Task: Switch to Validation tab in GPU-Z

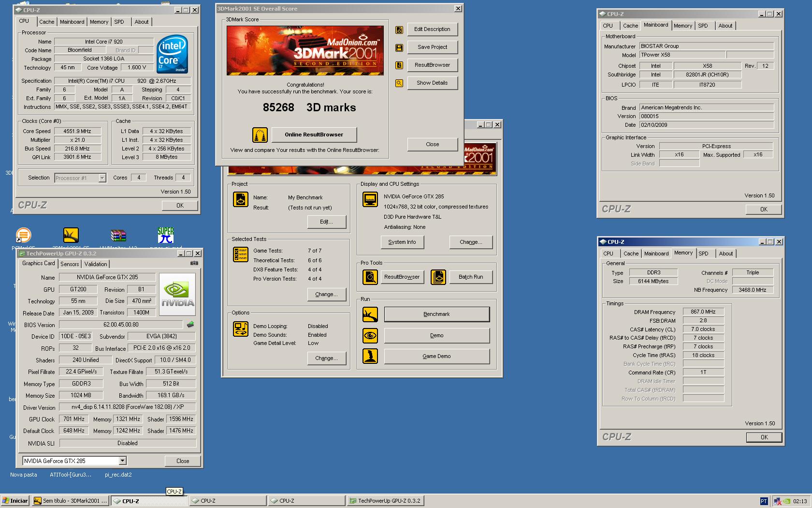Action: click(96, 264)
